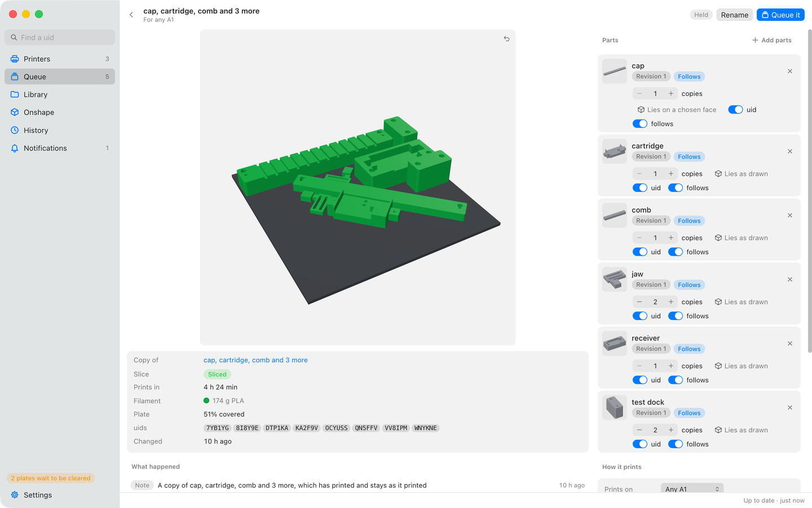The image size is (812, 508).
Task: Change 'Lies as drawn' orientation for jaw
Action: pyautogui.click(x=741, y=302)
